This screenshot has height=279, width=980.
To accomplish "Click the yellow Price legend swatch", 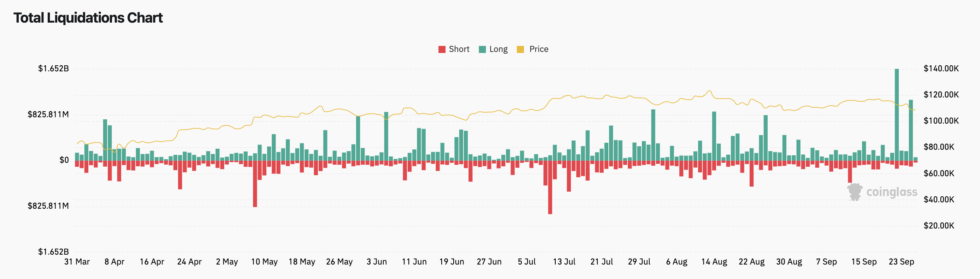I will pos(520,49).
